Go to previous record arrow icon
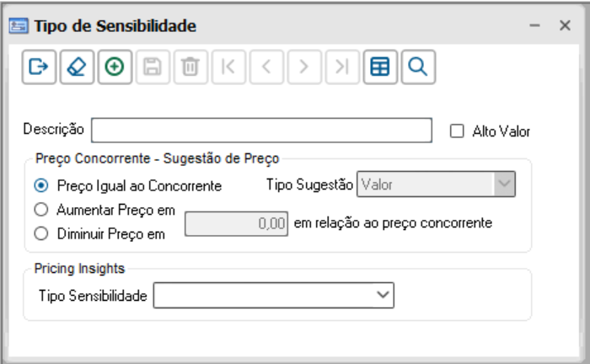The image size is (590, 364). pyautogui.click(x=266, y=68)
